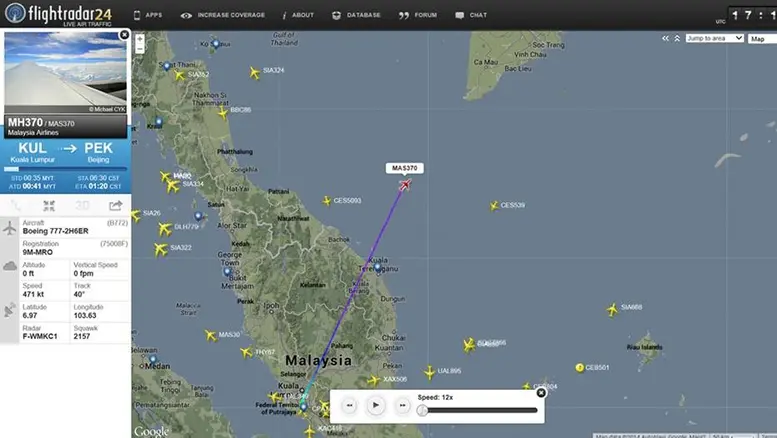Click the playback fast-forward button
The width and height of the screenshot is (777, 438).
pos(402,405)
